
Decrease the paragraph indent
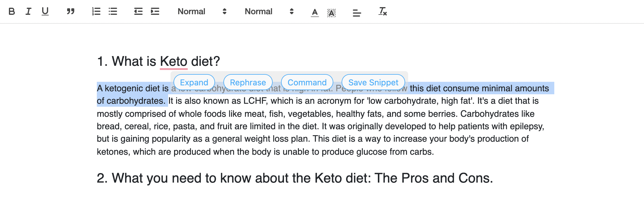[x=138, y=12]
